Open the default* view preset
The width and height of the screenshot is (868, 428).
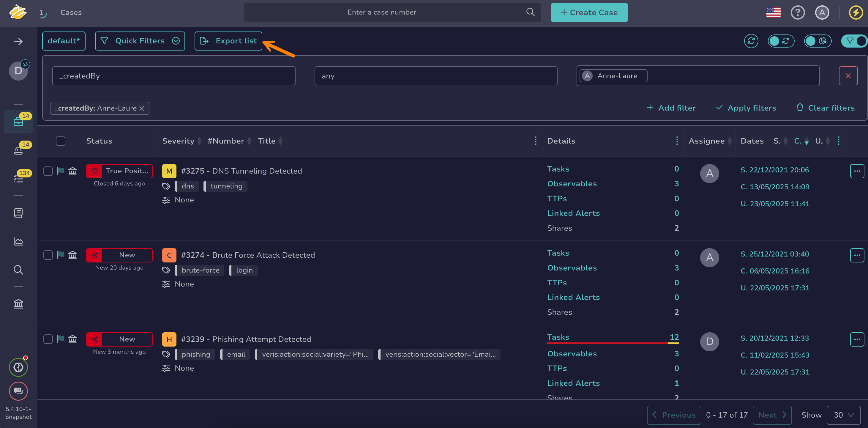(x=64, y=41)
